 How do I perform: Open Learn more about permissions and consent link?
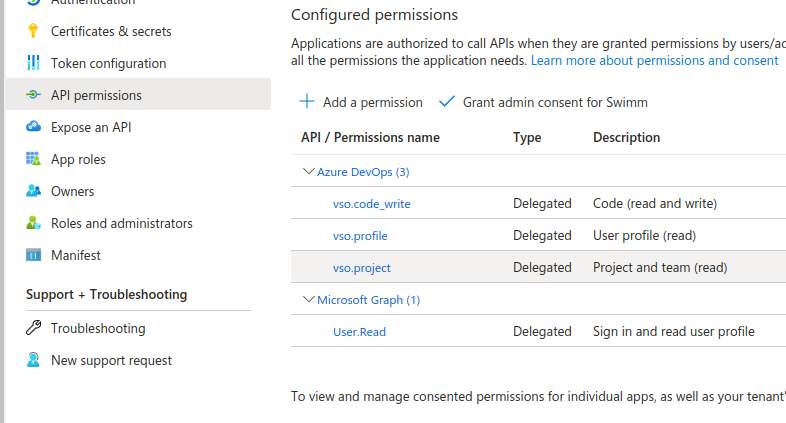(654, 61)
